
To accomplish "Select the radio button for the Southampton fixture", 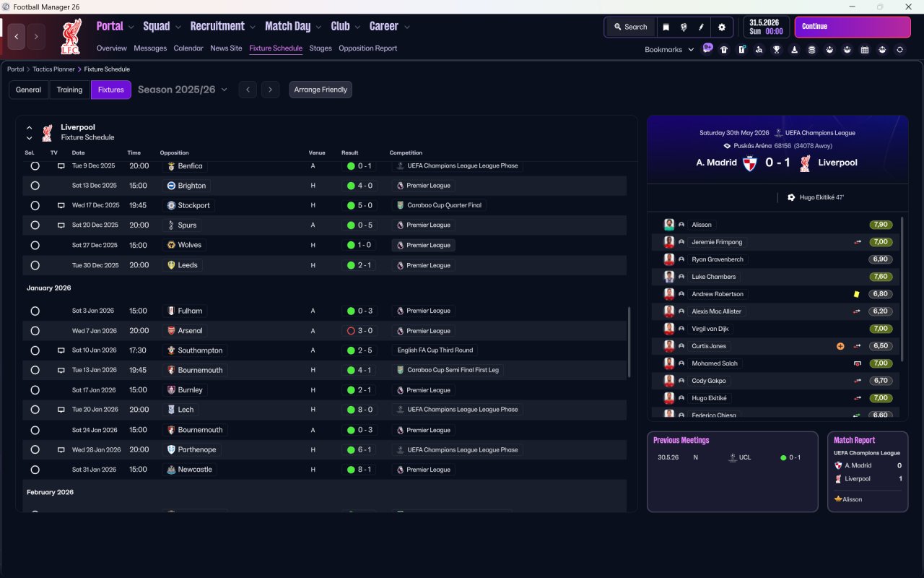I will [x=35, y=350].
